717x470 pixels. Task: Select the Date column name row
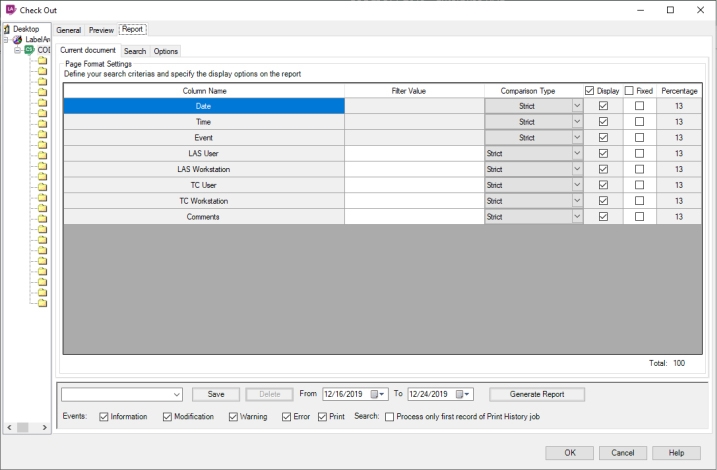pyautogui.click(x=204, y=106)
